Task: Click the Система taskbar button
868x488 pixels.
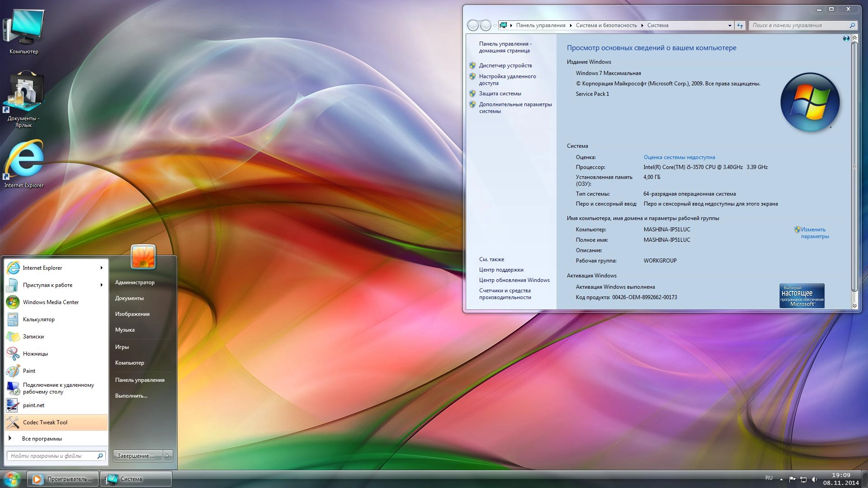Action: [x=136, y=479]
